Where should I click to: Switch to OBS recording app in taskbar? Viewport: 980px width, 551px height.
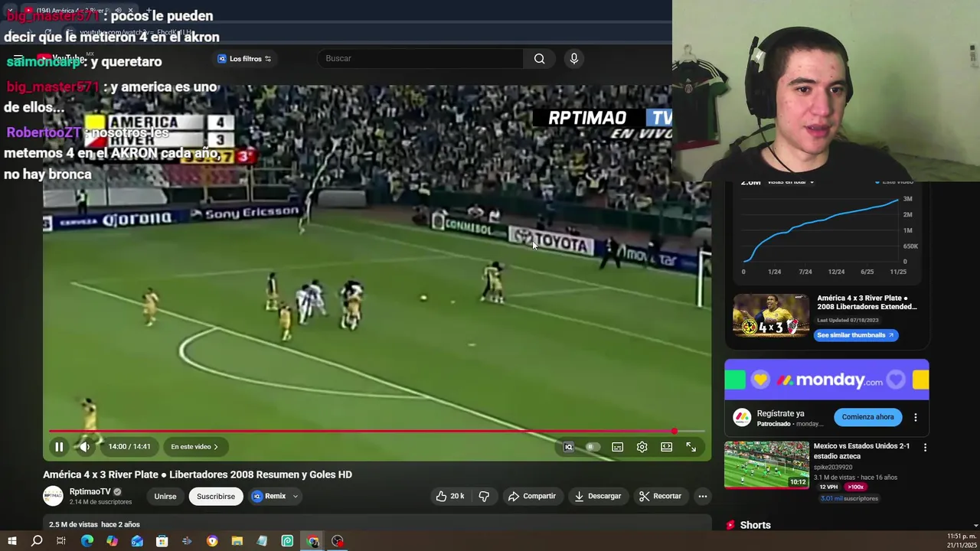coord(338,542)
